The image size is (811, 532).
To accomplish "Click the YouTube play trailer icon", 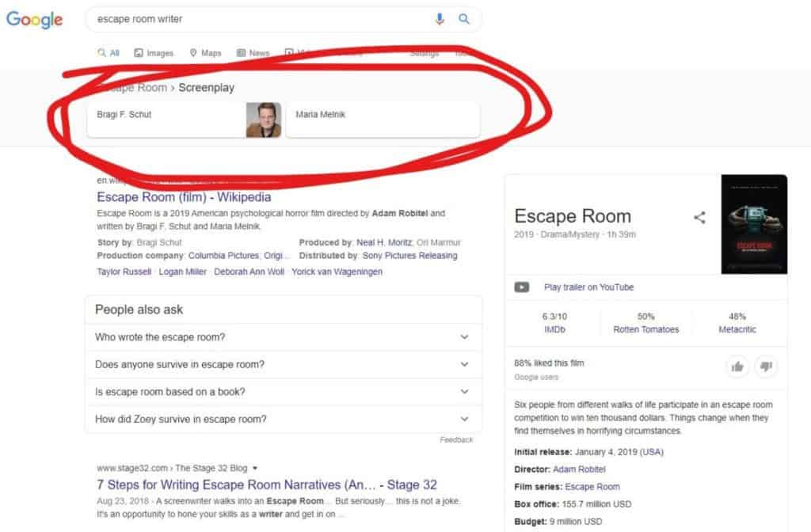I will (x=522, y=287).
